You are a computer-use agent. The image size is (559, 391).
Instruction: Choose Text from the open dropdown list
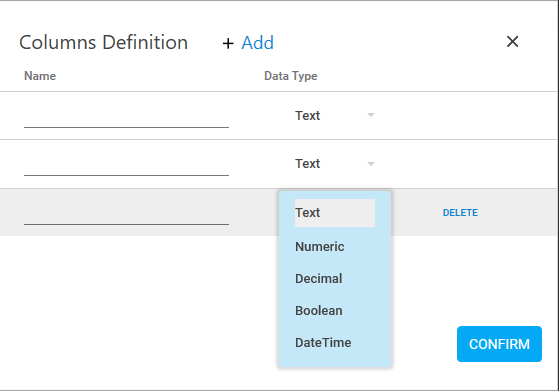pos(335,213)
